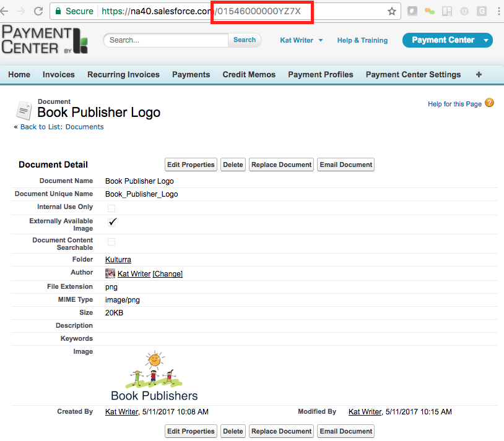Click the Book Publishers logo image

coord(154,377)
